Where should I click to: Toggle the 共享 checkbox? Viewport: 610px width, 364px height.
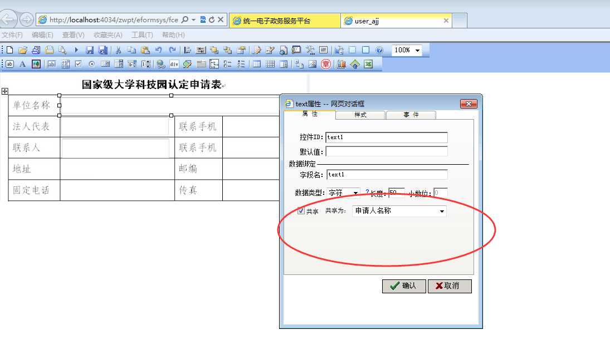point(301,210)
